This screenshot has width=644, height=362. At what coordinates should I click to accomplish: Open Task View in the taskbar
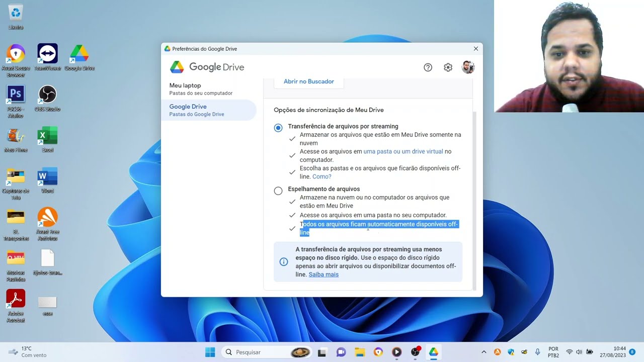point(322,352)
